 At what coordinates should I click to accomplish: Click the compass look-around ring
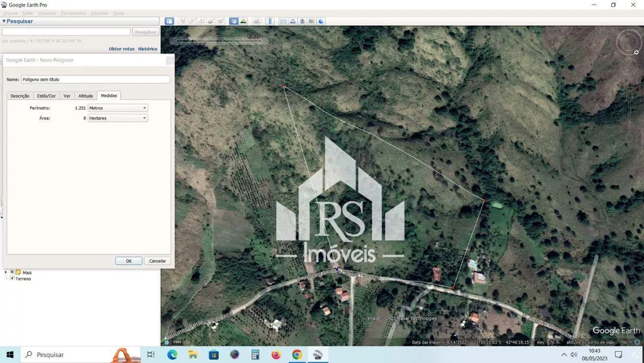[629, 42]
